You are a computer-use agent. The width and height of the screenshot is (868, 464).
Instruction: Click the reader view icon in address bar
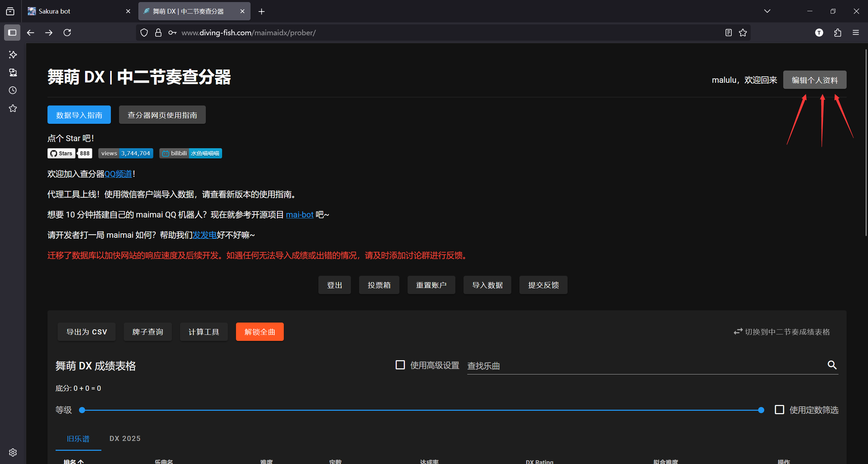[728, 33]
